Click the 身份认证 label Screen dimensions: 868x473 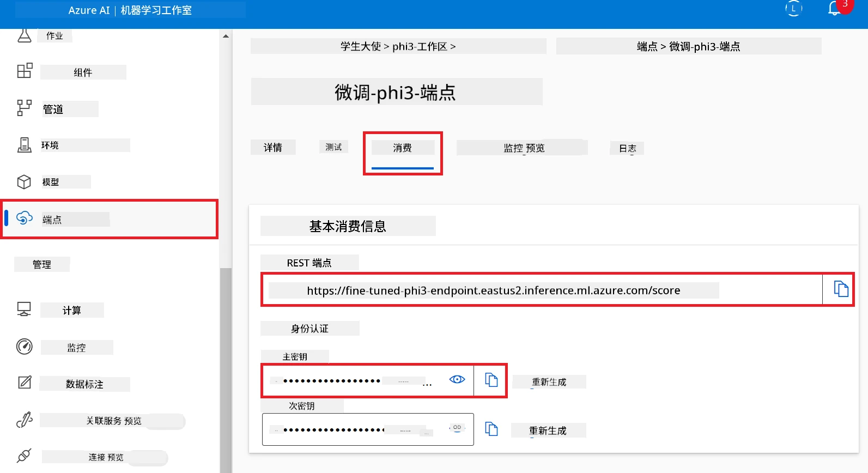(x=309, y=329)
